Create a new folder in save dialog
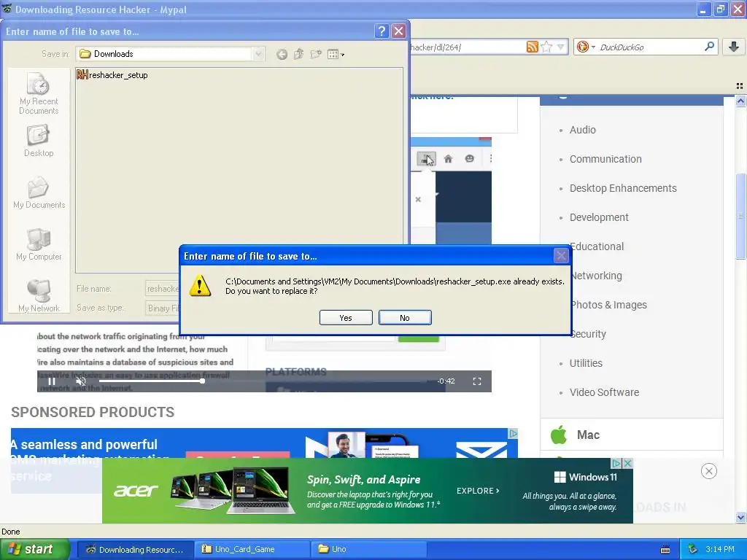 (316, 54)
